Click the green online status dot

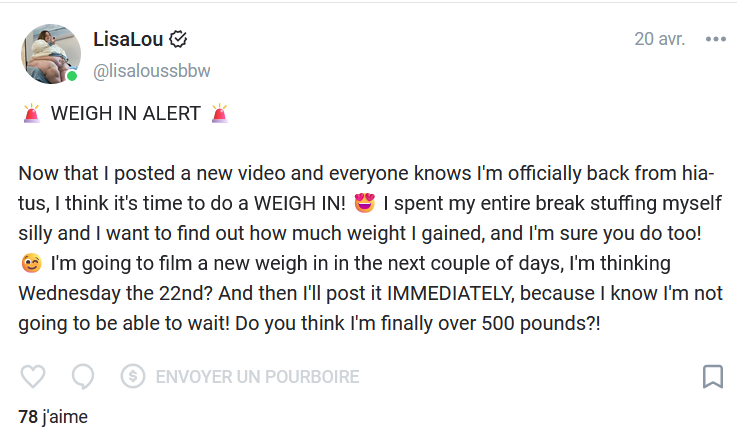pyautogui.click(x=72, y=76)
